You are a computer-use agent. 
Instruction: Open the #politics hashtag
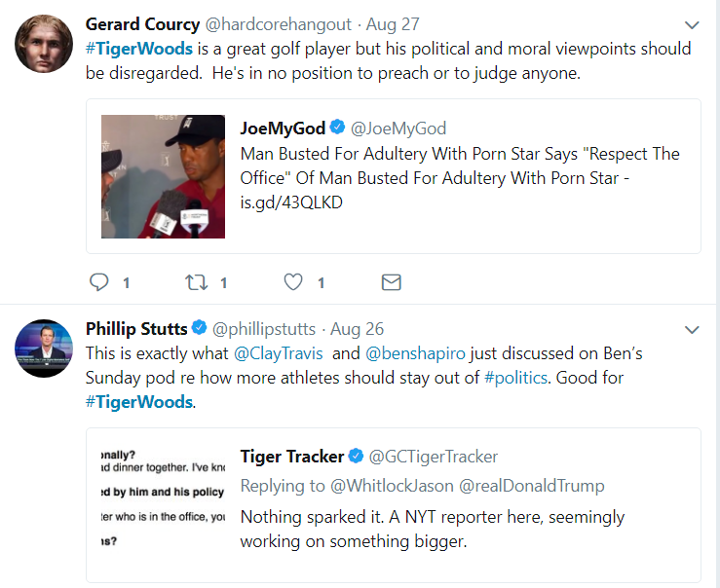[515, 378]
